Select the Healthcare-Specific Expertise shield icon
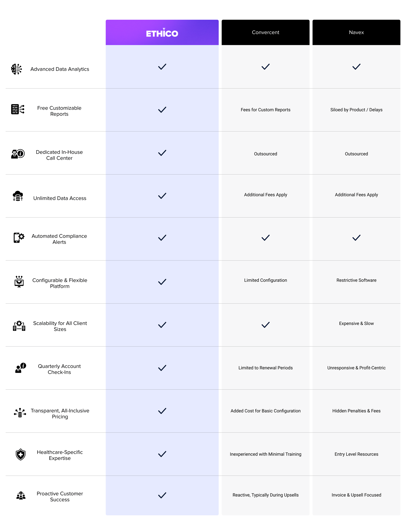The width and height of the screenshot is (412, 532). [20, 455]
